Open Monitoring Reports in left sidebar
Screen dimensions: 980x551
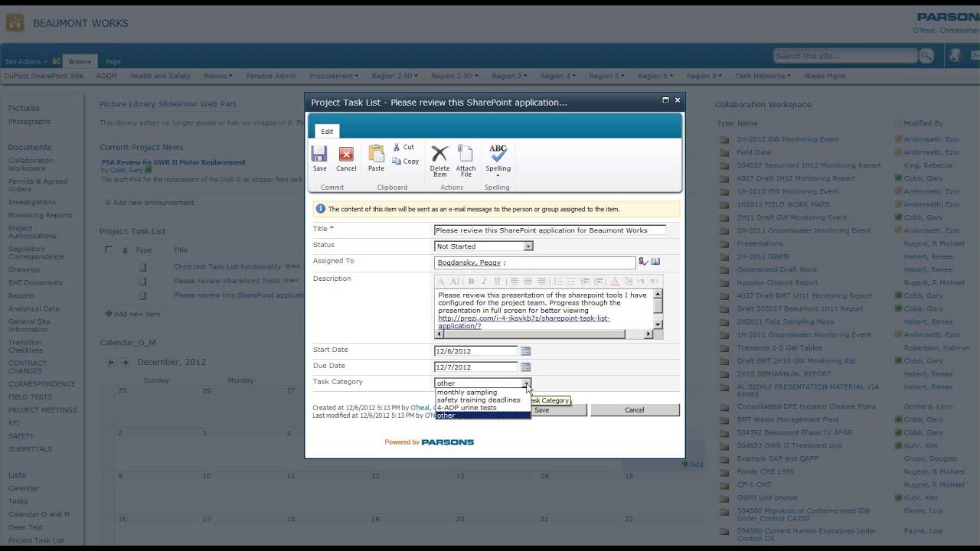(x=40, y=215)
